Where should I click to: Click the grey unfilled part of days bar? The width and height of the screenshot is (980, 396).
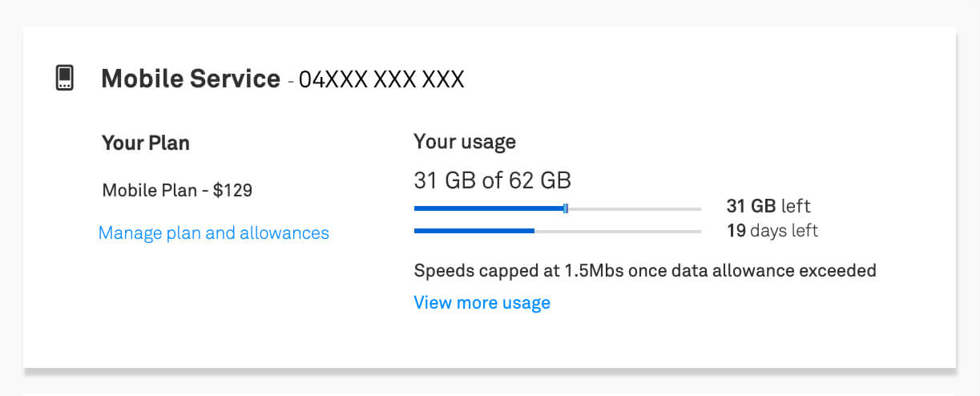[618, 231]
